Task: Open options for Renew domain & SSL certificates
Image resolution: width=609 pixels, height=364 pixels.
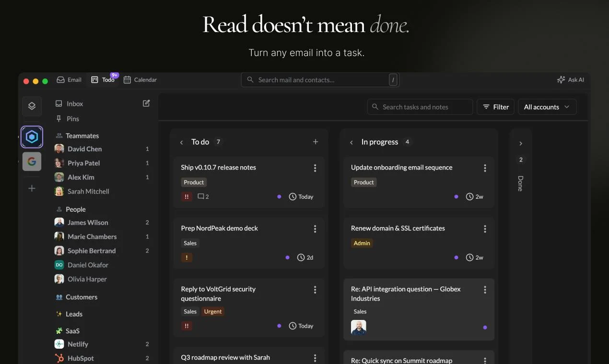Action: 485,228
